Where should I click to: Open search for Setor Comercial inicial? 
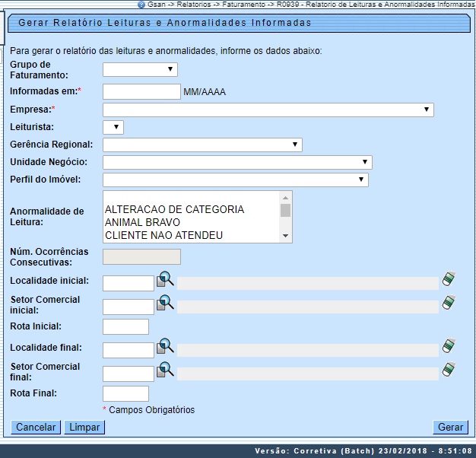pos(165,304)
